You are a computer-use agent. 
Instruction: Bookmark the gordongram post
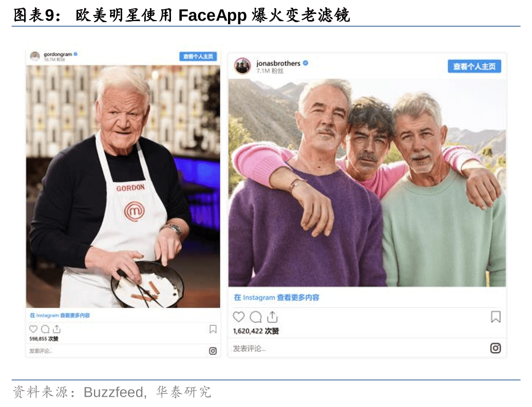coord(213,329)
